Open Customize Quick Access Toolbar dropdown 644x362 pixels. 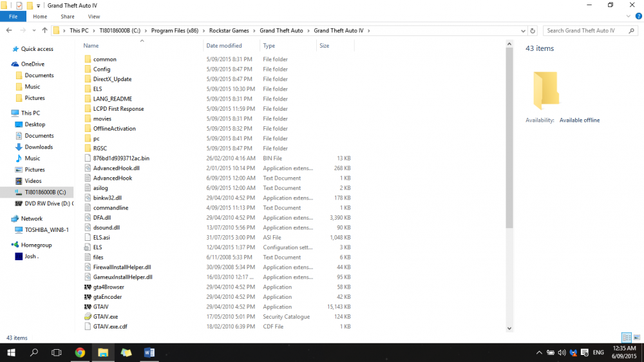38,6
